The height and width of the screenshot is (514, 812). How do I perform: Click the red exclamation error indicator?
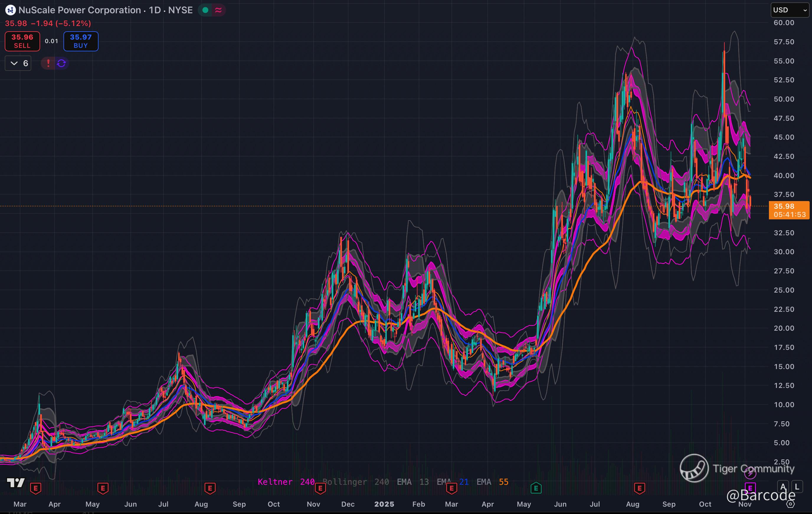(x=48, y=63)
